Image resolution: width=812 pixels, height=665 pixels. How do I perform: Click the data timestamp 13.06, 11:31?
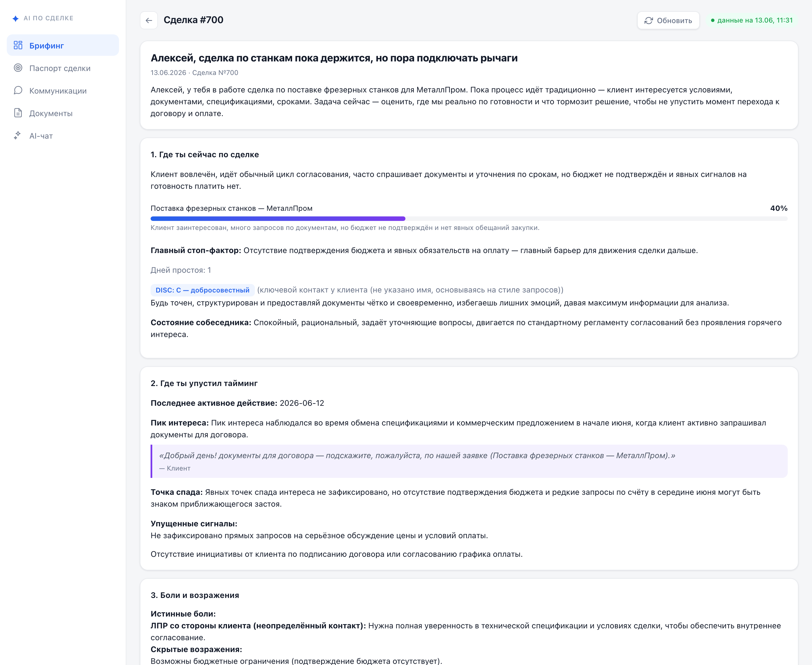coord(755,20)
